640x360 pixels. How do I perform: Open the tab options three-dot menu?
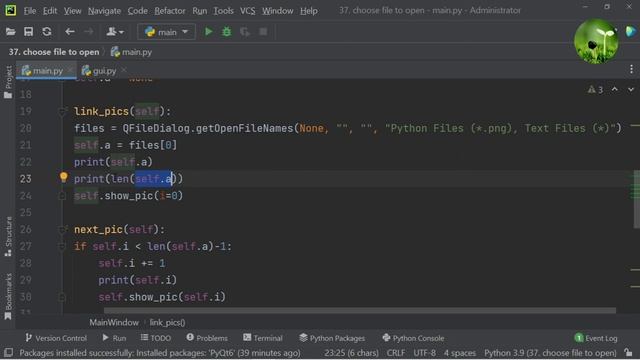coord(631,69)
